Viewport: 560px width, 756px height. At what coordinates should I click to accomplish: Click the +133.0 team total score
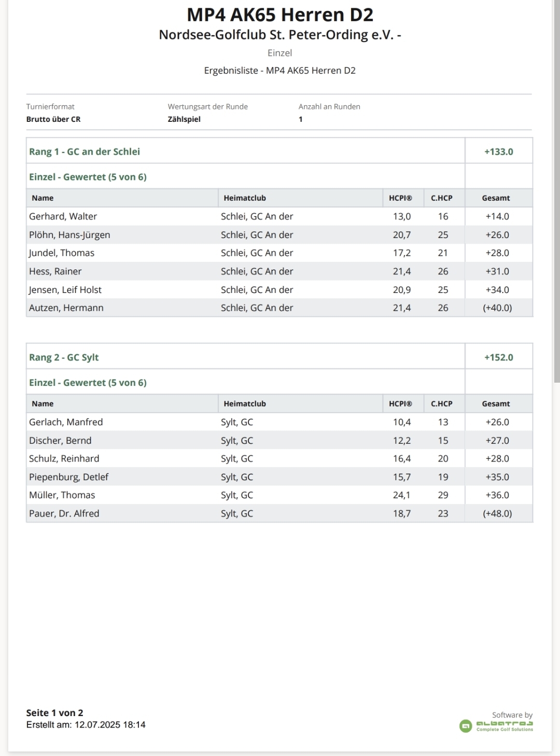498,151
